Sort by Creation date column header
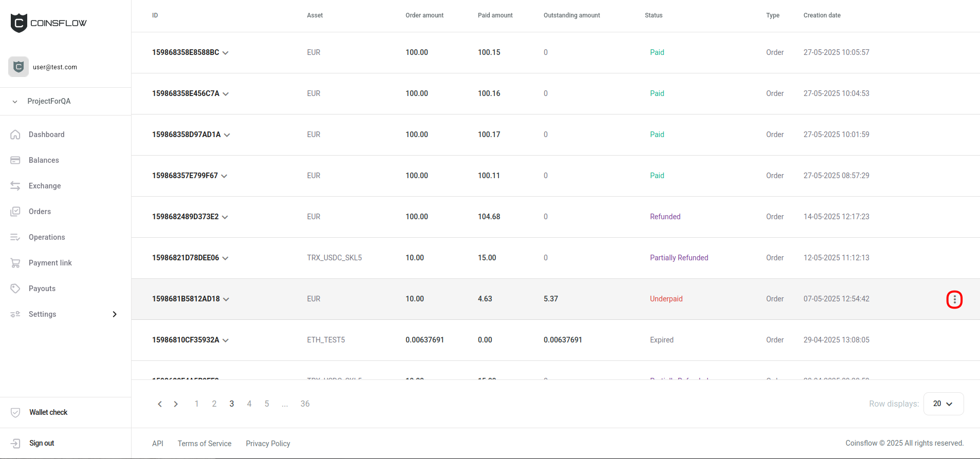This screenshot has width=980, height=459. [822, 15]
